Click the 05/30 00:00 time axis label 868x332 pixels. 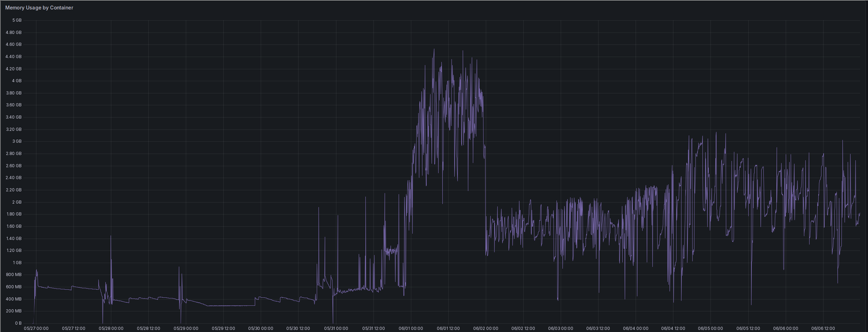(261, 329)
